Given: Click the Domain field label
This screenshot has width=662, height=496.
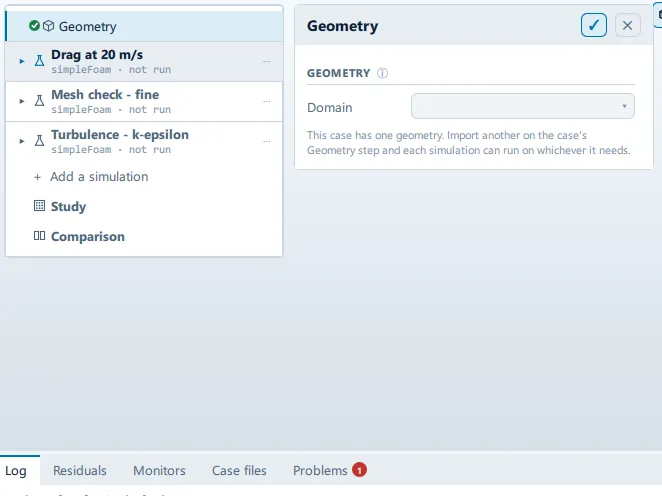Looking at the screenshot, I should coord(329,108).
